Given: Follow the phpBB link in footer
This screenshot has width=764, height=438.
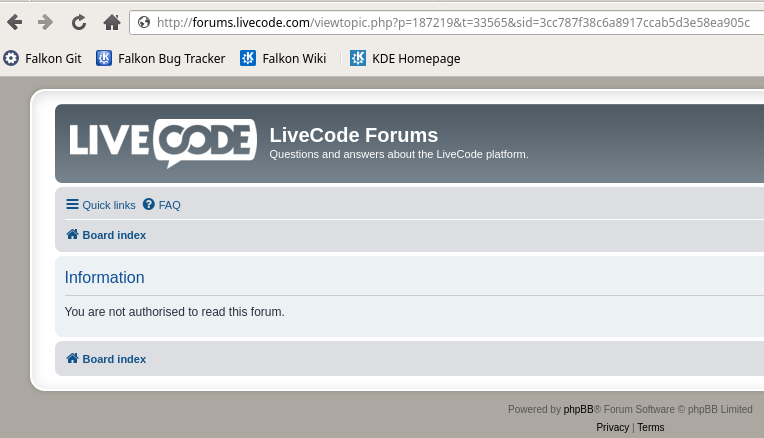Looking at the screenshot, I should click(x=578, y=409).
